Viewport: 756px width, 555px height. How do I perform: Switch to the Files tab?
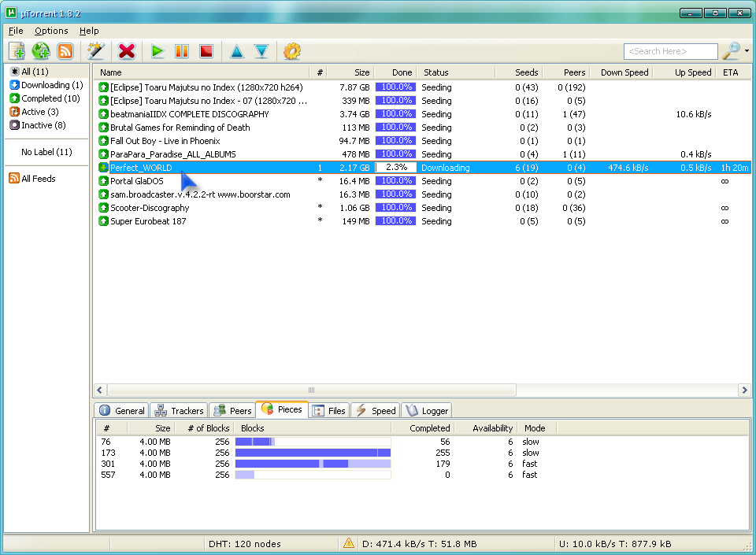pyautogui.click(x=329, y=411)
